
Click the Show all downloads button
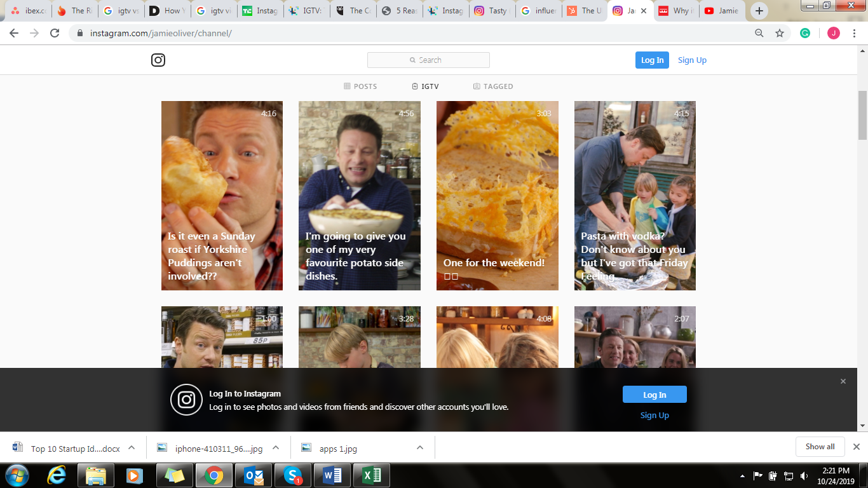(x=820, y=447)
